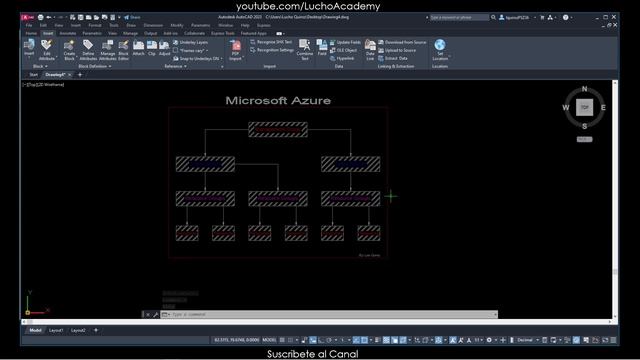The height and width of the screenshot is (360, 640).
Task: Open the signed-in user account dropdown
Action: coord(517,18)
